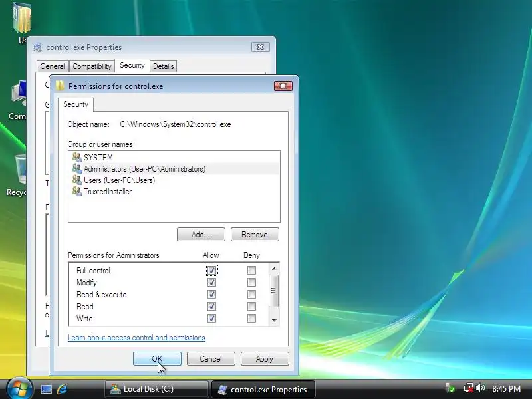Screen dimensions: 532x399
Task: Click Show Desktop quick launch icon
Action: [x=47, y=389]
